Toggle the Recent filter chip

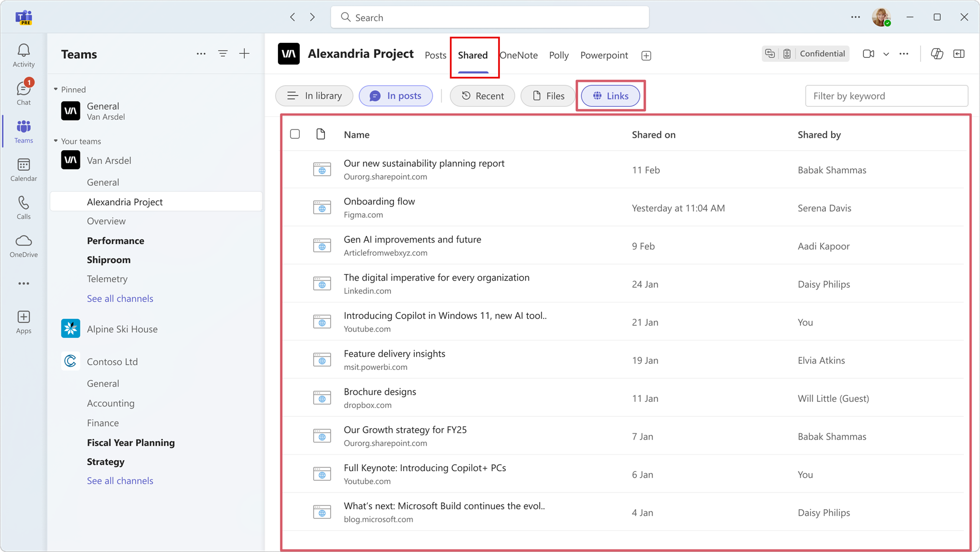[482, 96]
